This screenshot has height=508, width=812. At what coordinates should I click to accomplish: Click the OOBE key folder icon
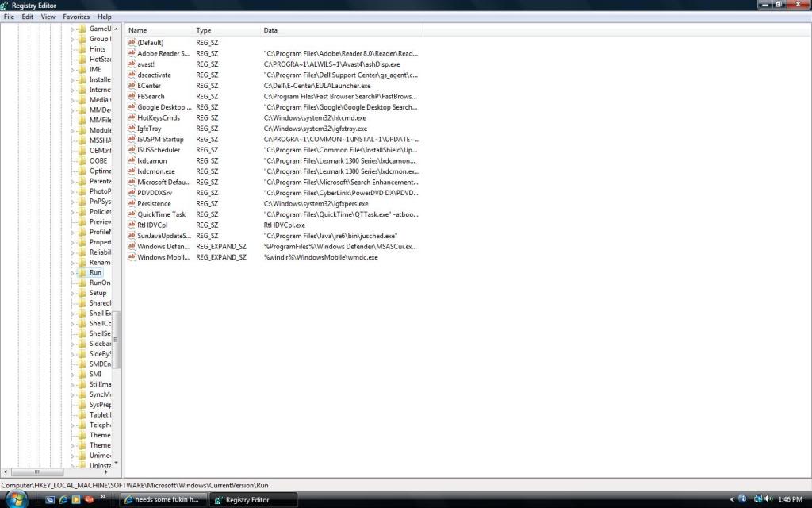pos(82,160)
